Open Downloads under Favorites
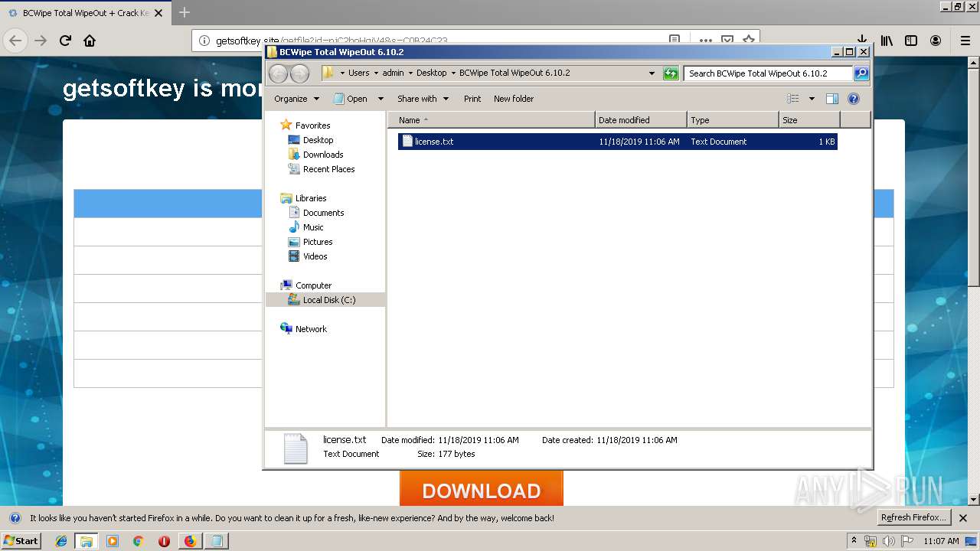Screen dimensions: 980x551 point(322,155)
